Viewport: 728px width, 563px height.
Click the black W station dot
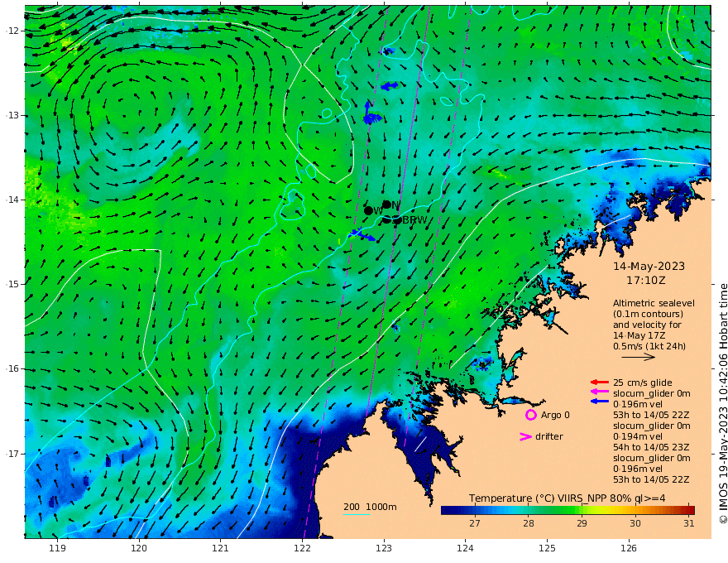coord(369,211)
